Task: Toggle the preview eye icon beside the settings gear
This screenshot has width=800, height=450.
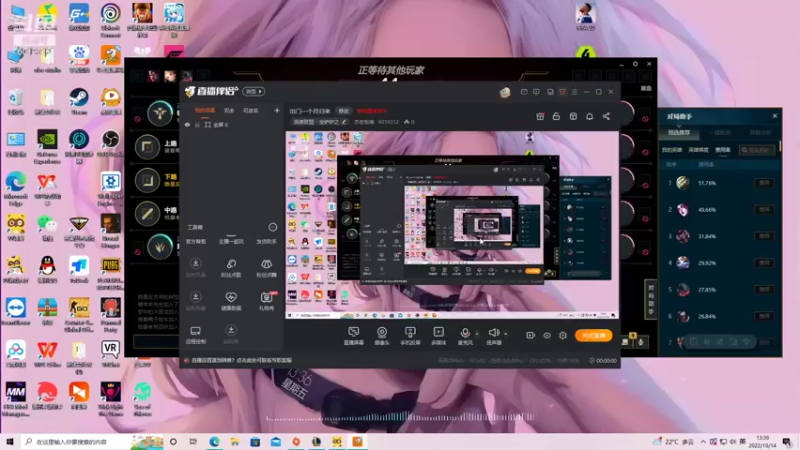Action: point(547,335)
